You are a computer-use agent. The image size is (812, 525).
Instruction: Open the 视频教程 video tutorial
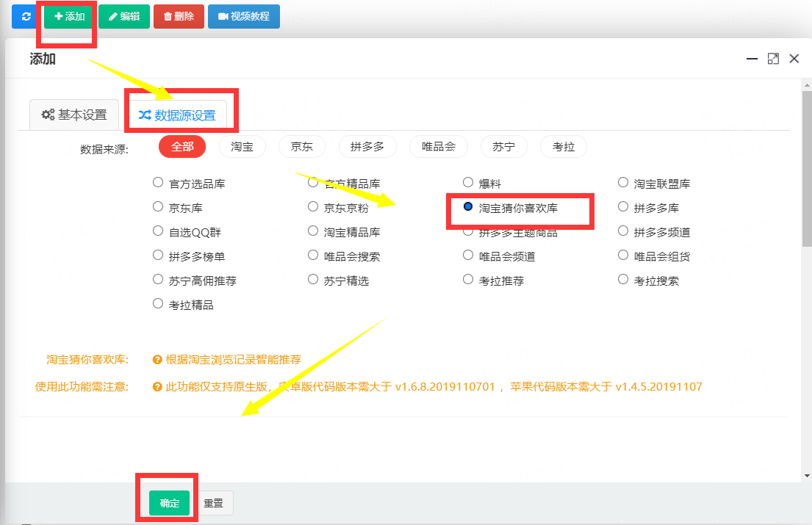[x=244, y=17]
